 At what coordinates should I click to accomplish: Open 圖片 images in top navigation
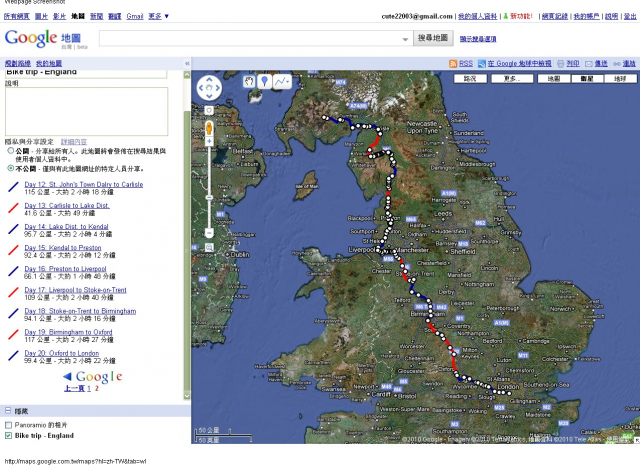tap(41, 16)
